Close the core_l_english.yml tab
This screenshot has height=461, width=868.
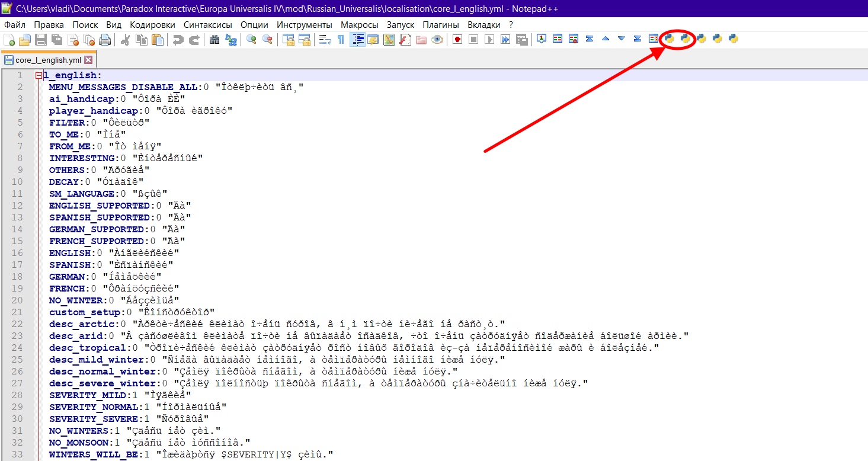tap(88, 60)
